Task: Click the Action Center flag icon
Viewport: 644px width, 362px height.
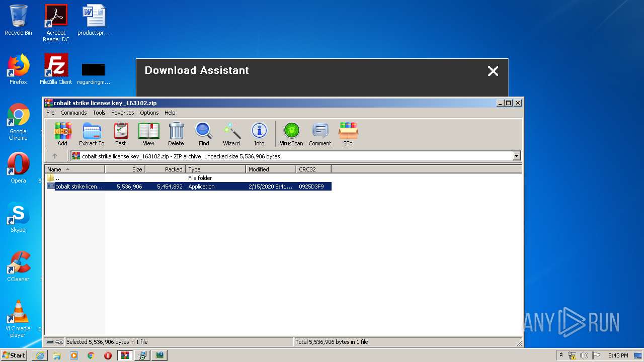Action: 596,355
